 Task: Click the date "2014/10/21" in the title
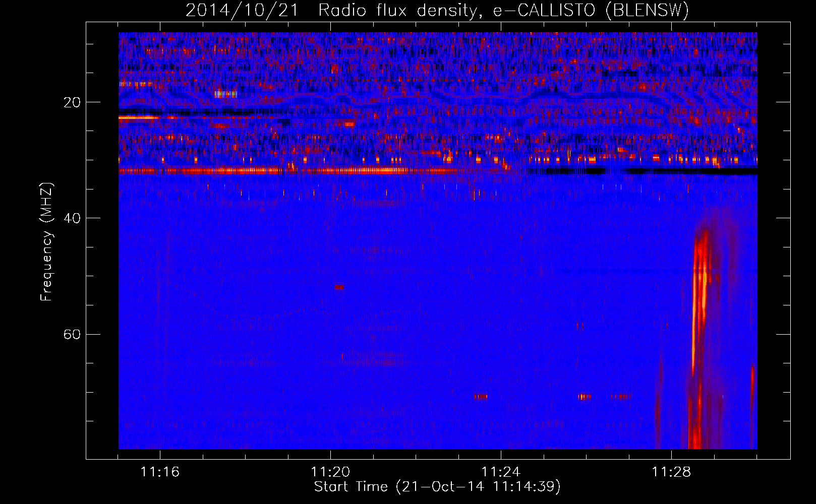242,10
